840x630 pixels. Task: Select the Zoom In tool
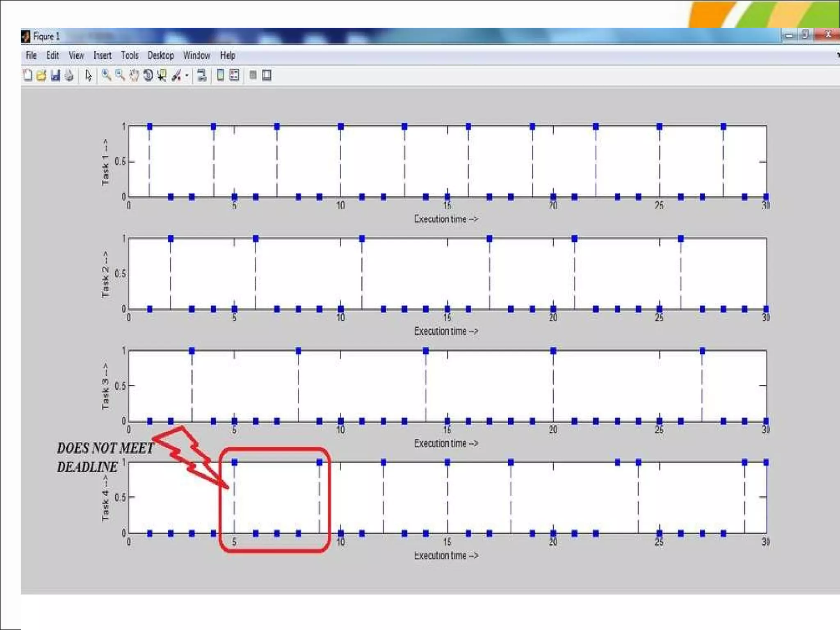click(x=106, y=75)
